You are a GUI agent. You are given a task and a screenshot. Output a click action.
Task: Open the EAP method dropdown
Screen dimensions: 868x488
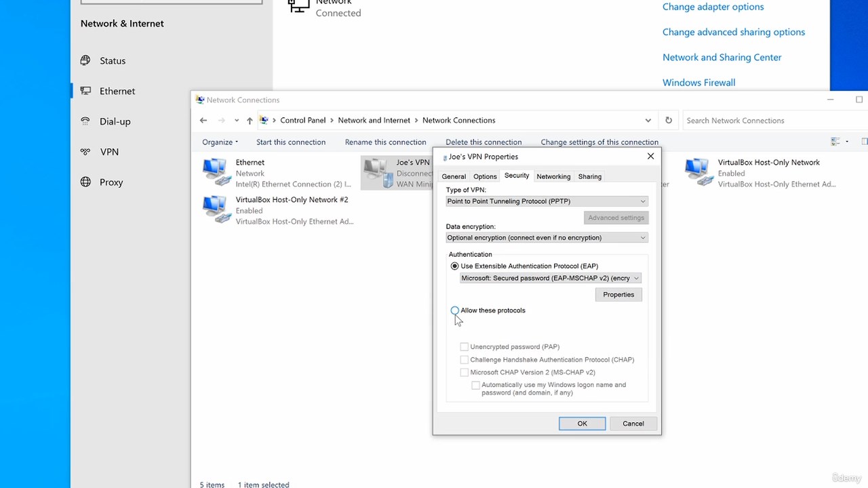coord(551,279)
